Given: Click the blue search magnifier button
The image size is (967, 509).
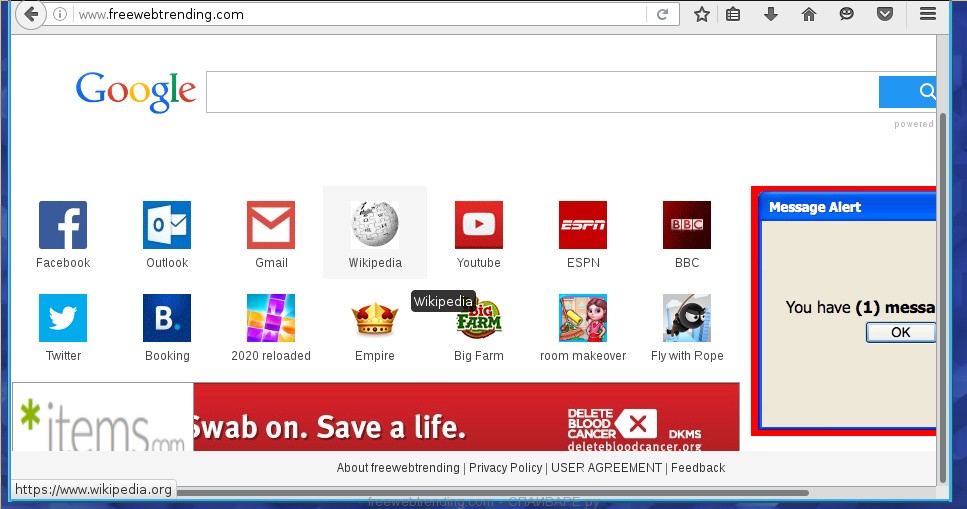Looking at the screenshot, I should point(907,92).
